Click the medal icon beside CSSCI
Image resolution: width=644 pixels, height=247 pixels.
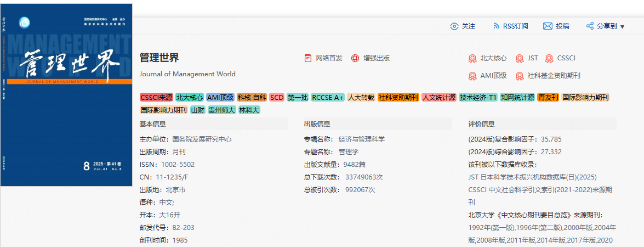coord(549,58)
